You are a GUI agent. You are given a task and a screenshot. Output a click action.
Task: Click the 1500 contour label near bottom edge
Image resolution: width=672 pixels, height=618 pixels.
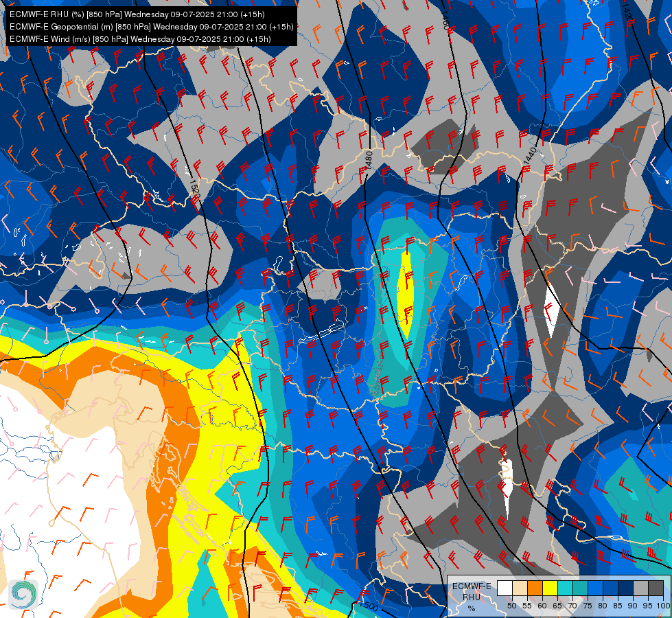pos(369,606)
